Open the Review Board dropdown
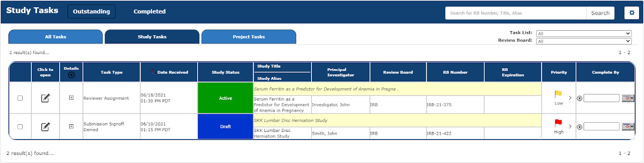 pos(584,41)
